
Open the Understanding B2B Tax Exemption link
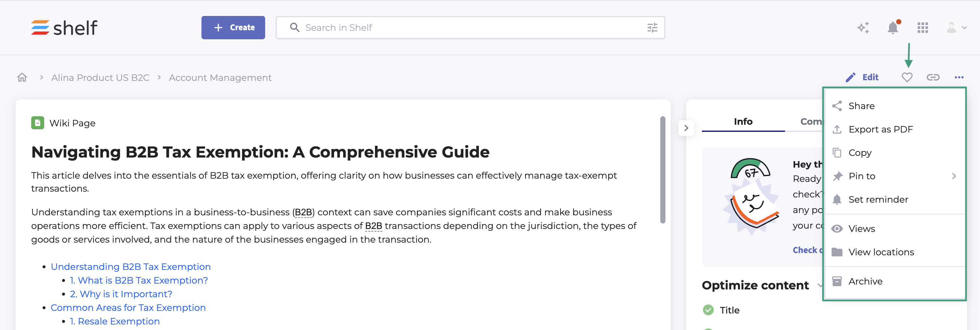tap(131, 267)
